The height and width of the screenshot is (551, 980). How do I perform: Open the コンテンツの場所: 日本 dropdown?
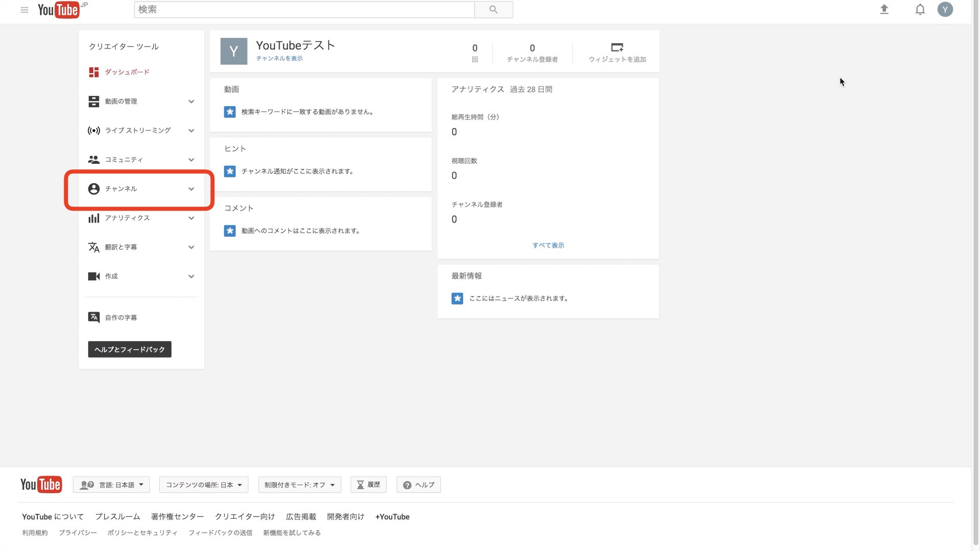[204, 485]
